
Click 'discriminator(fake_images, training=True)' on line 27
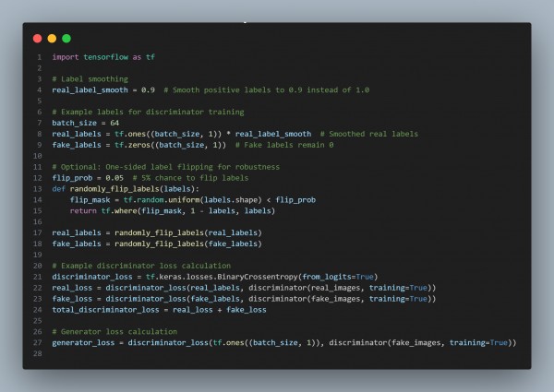coord(421,342)
